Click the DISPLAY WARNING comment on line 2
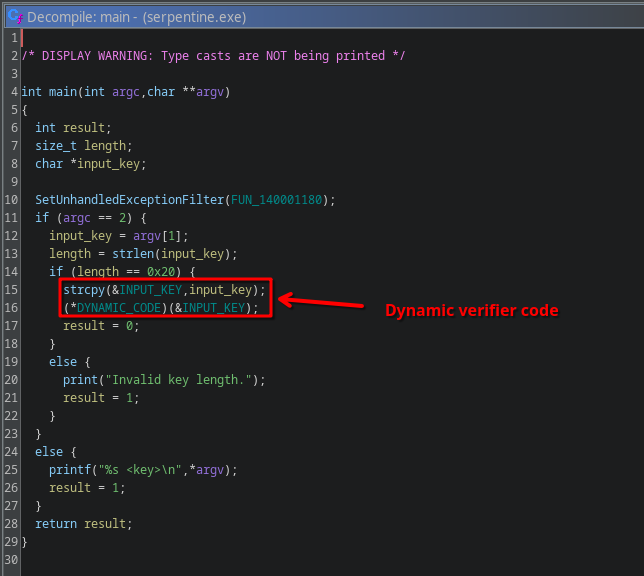Screen dimensions: 644x576 pyautogui.click(x=214, y=56)
